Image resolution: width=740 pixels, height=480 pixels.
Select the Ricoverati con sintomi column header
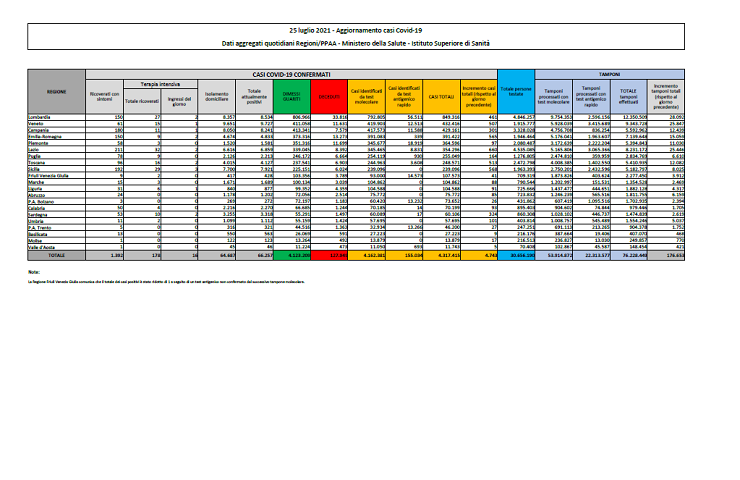(x=103, y=98)
